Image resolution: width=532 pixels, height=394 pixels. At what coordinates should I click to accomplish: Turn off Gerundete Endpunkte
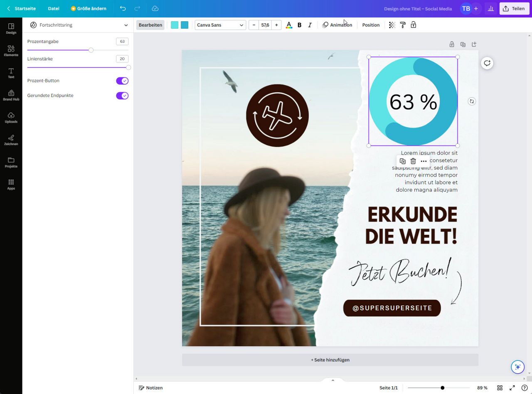[122, 96]
